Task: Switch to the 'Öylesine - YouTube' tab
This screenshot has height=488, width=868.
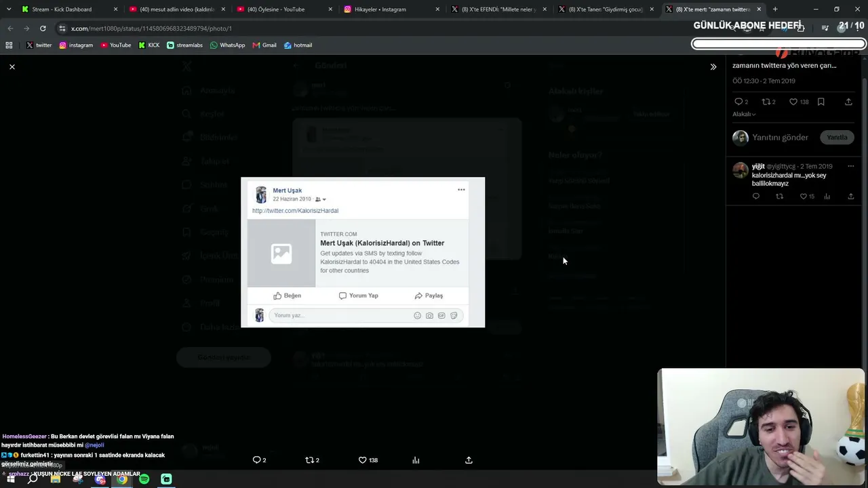Action: [283, 9]
